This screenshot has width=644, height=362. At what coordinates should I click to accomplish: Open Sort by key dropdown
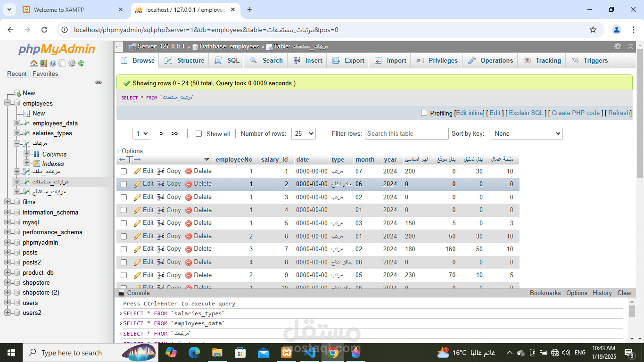[x=527, y=133]
